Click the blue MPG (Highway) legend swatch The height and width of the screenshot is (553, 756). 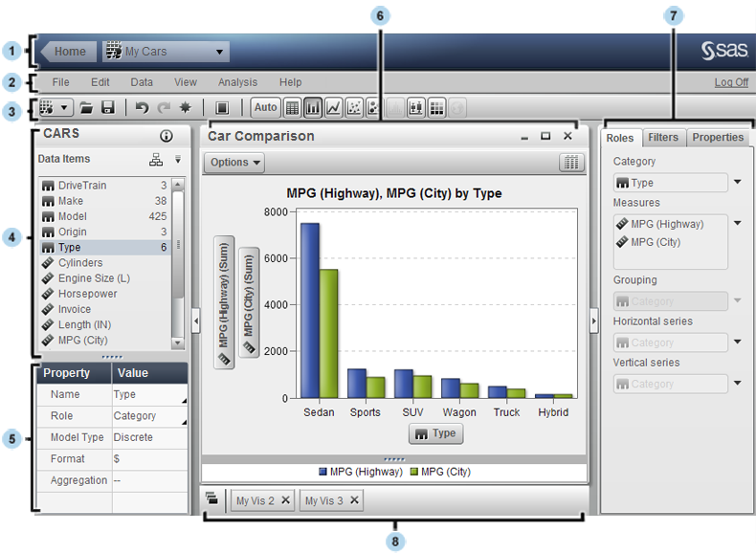coord(322,472)
